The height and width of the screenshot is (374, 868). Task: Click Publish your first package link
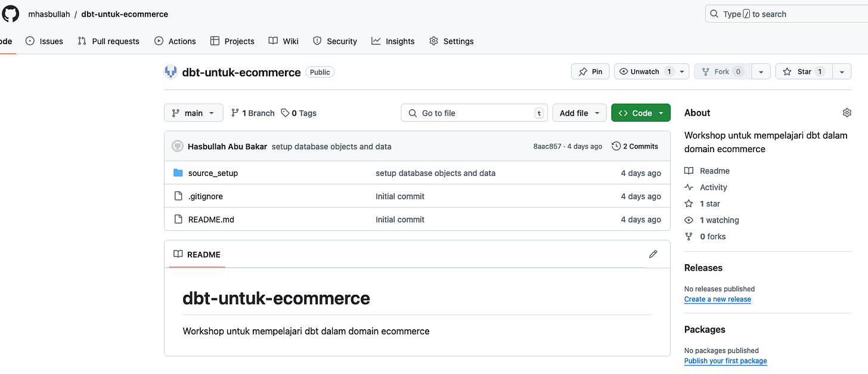coord(726,361)
